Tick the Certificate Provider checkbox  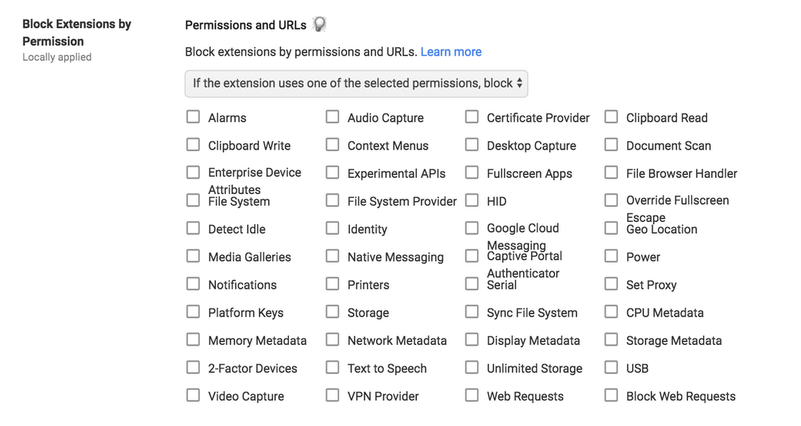[472, 117]
